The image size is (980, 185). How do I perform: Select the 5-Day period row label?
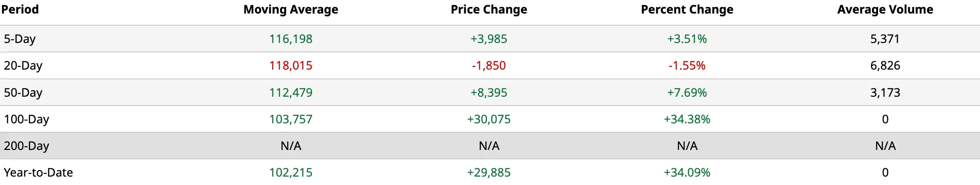coord(20,39)
